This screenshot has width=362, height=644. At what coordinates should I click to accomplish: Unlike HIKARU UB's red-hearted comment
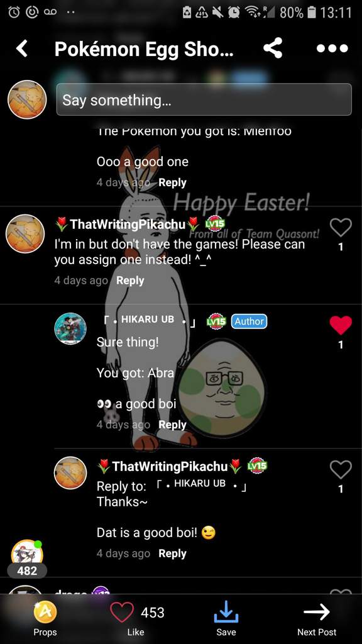[341, 325]
